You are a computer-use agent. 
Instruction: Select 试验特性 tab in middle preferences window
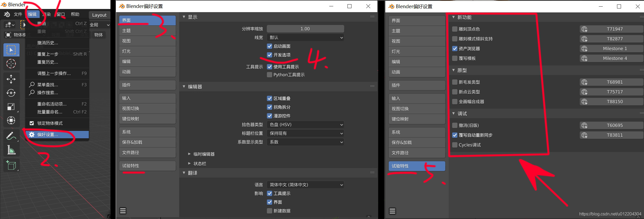click(147, 166)
